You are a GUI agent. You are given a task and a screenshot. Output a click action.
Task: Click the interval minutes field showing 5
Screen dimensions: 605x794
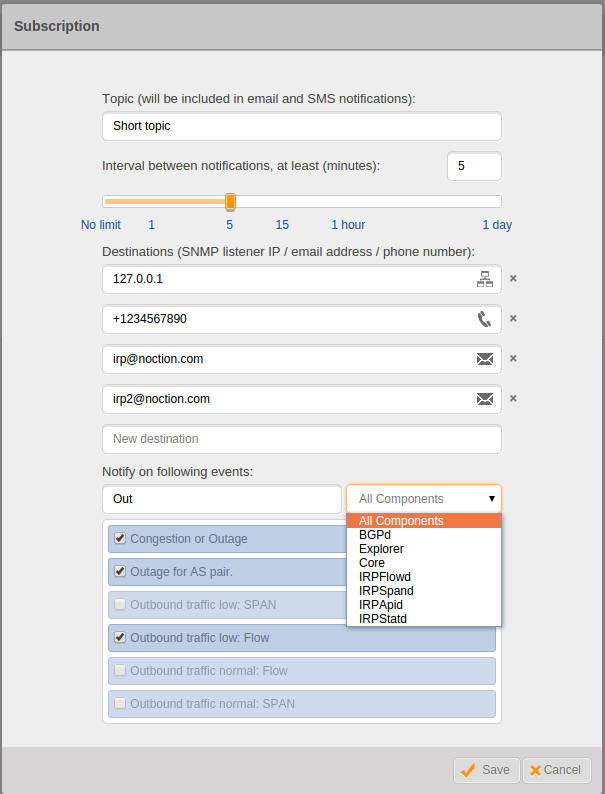(474, 166)
